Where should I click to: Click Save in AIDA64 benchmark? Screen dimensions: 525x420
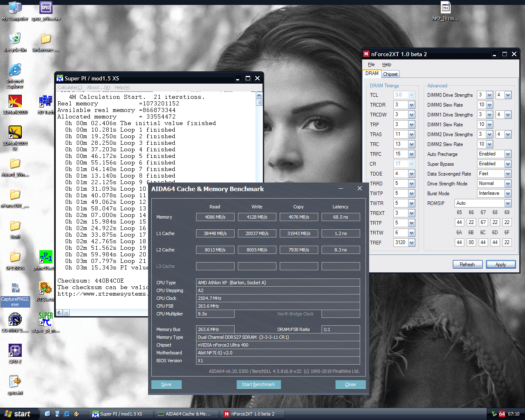point(166,384)
